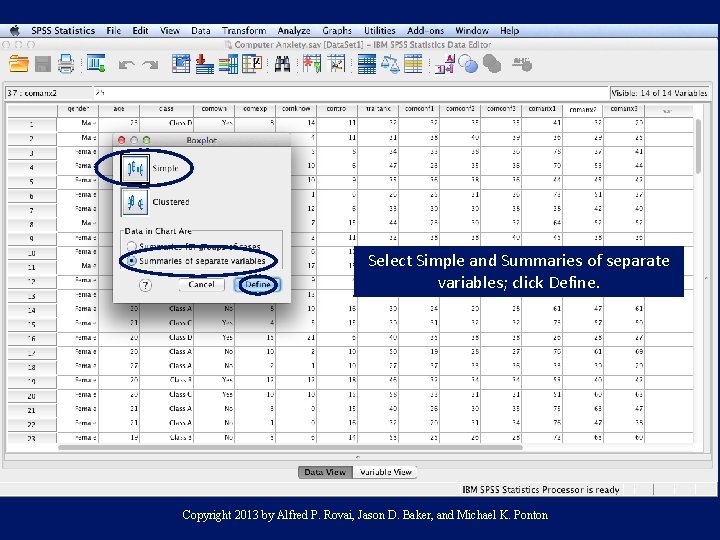
Task: Click the Find binoculars icon
Action: [x=282, y=64]
